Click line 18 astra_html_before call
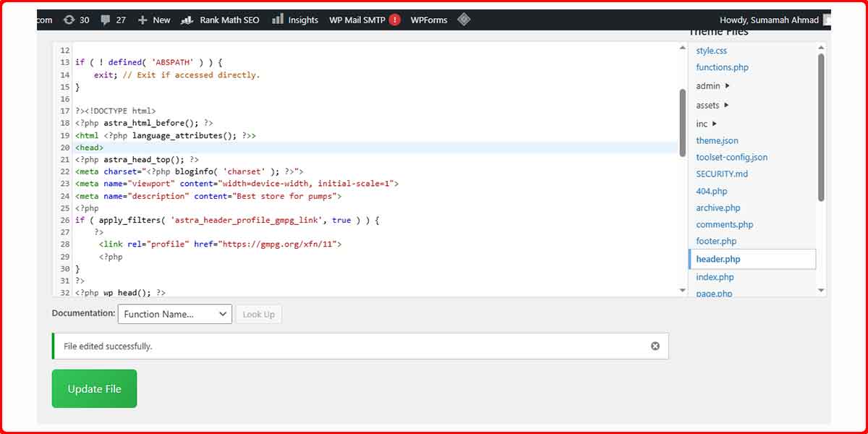The width and height of the screenshot is (868, 434). 144,123
